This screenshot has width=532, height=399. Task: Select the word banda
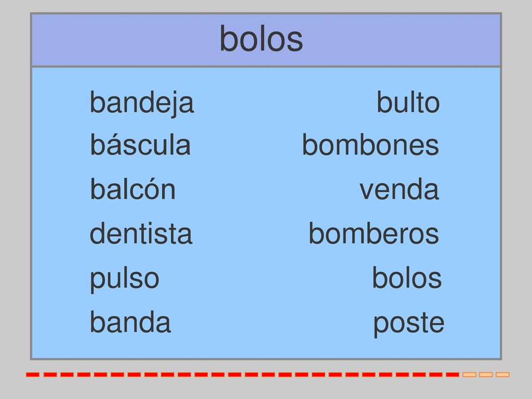[130, 322]
